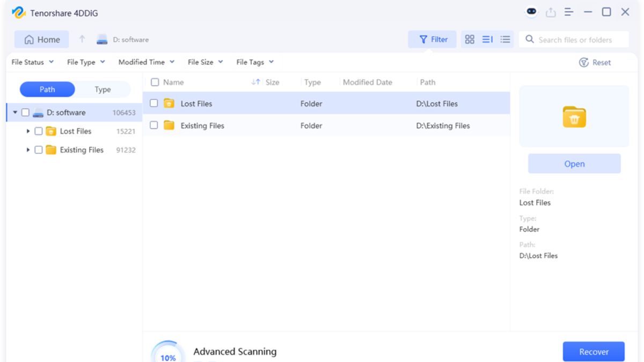Click the D:\Existing Files path cell
Viewport: 644px width, 362px height.
pyautogui.click(x=443, y=125)
